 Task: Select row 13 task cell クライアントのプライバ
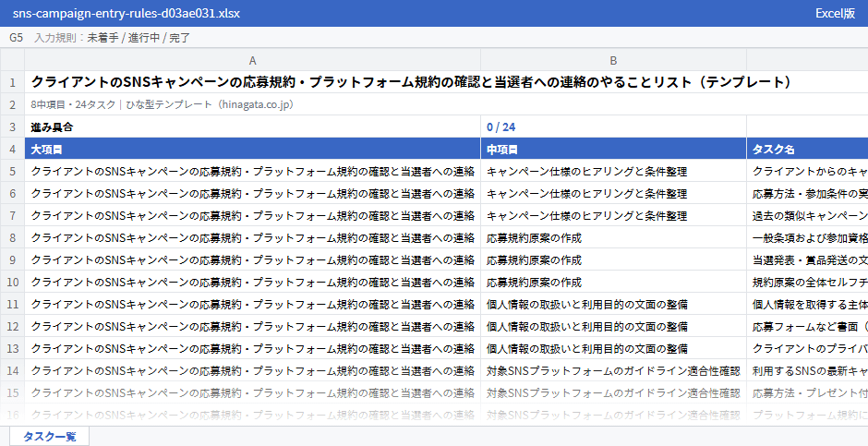click(x=807, y=348)
